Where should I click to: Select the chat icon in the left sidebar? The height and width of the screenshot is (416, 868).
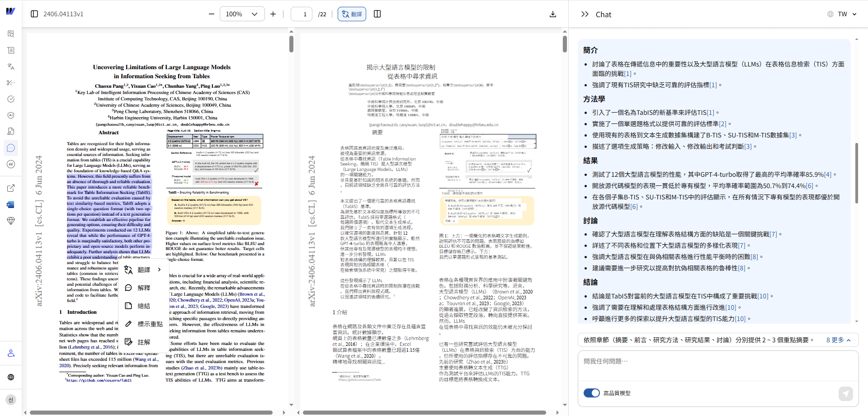[x=11, y=148]
